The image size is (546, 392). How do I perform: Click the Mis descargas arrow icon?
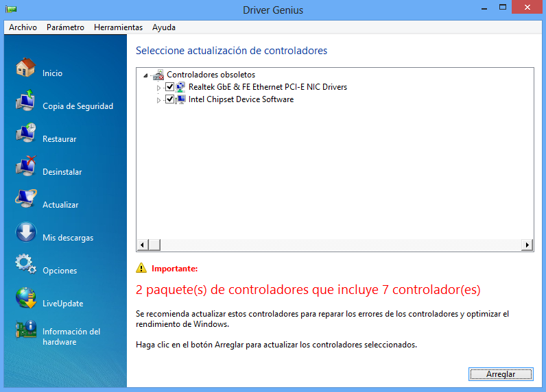(26, 232)
